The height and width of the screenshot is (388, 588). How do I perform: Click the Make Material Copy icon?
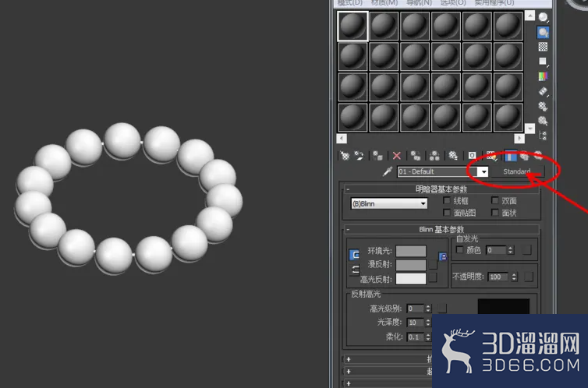pyautogui.click(x=415, y=155)
